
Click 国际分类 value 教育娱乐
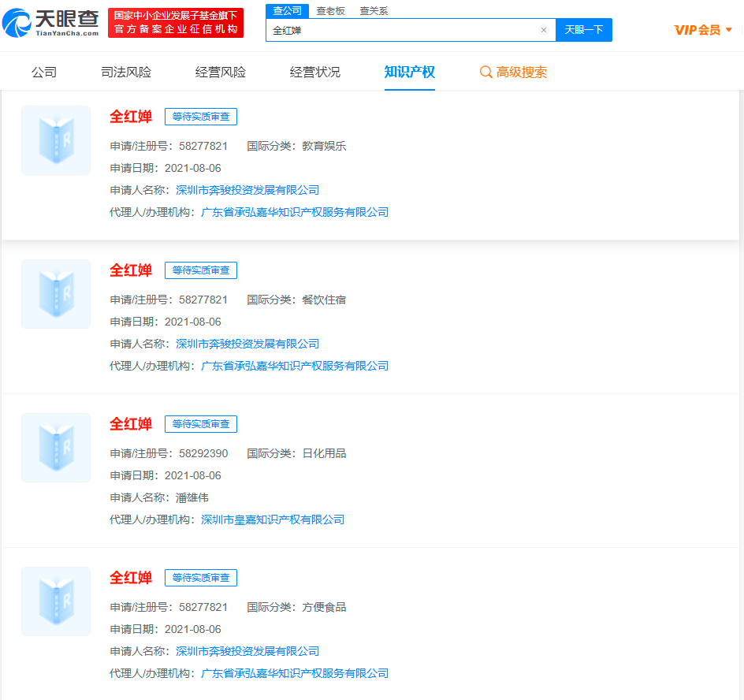tap(324, 146)
